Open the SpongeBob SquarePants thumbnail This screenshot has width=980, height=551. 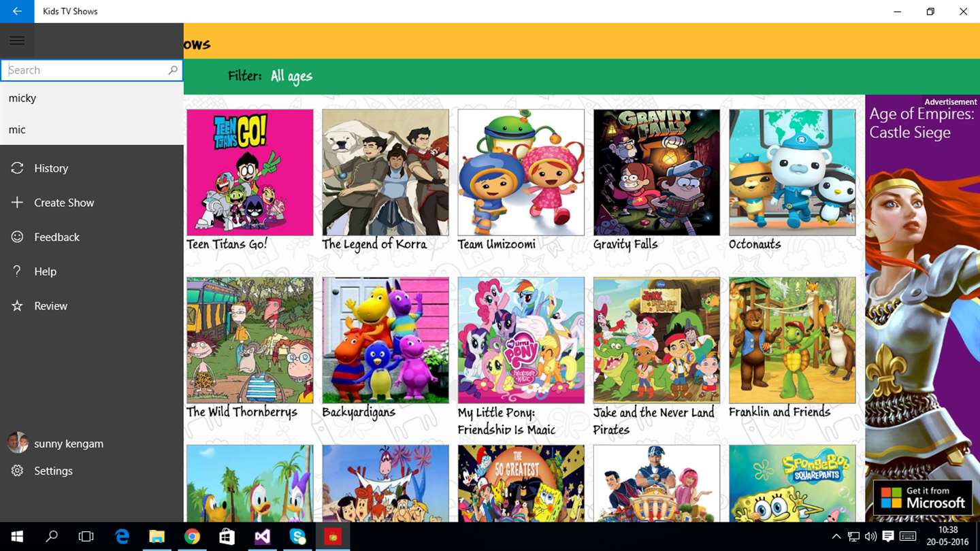[792, 484]
